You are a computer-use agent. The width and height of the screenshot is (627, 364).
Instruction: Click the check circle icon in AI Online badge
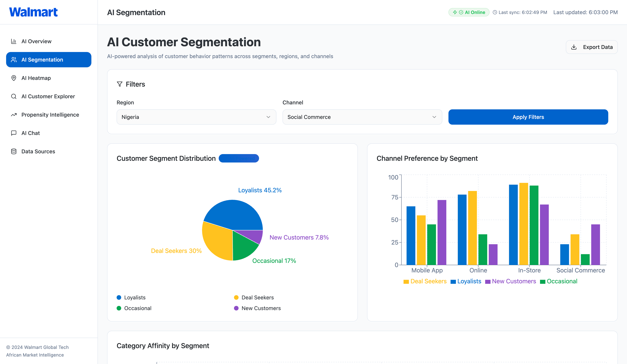(461, 12)
